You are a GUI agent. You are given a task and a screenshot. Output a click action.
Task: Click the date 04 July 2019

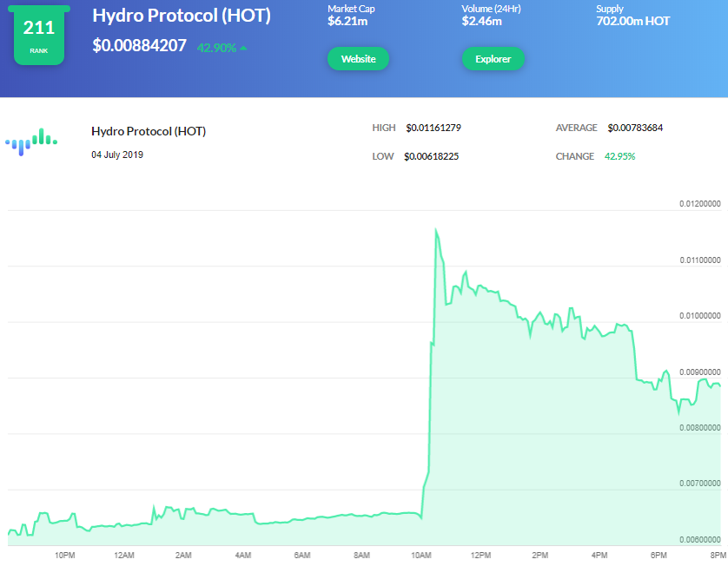click(117, 155)
